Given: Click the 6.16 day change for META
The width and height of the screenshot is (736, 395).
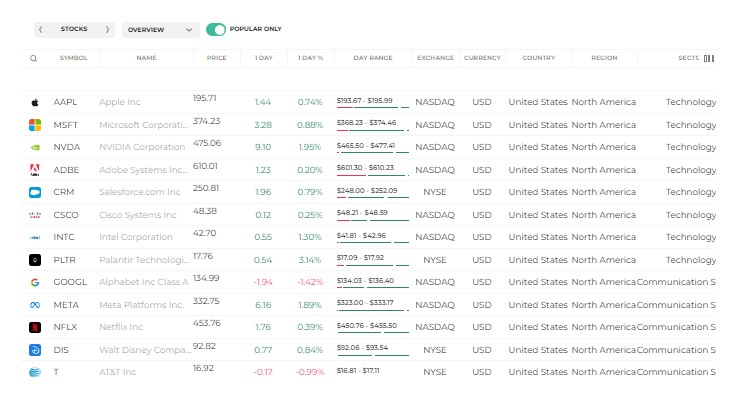Looking at the screenshot, I should point(263,305).
